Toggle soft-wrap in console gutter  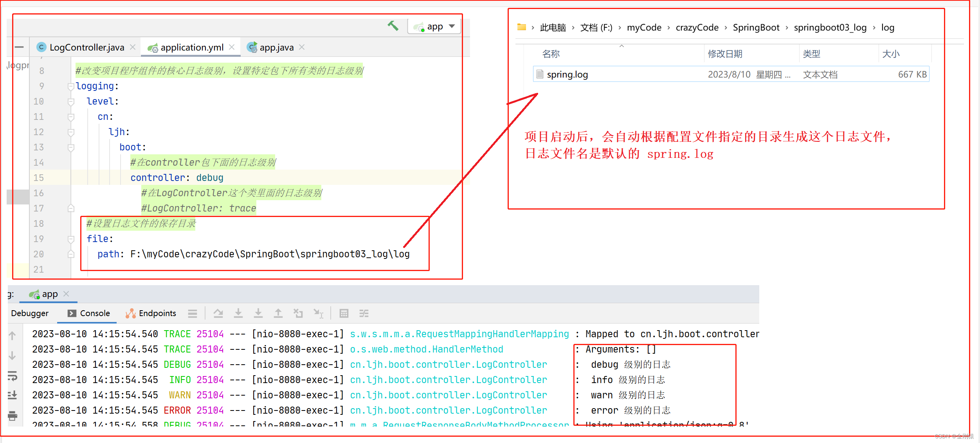click(13, 376)
